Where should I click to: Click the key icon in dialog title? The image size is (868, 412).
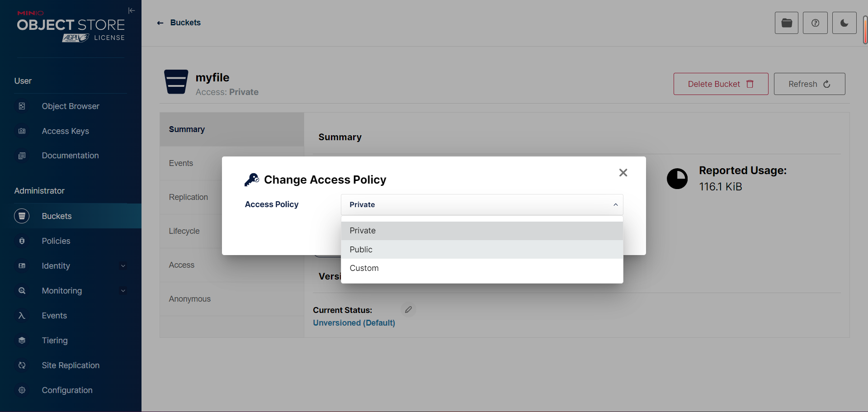252,180
